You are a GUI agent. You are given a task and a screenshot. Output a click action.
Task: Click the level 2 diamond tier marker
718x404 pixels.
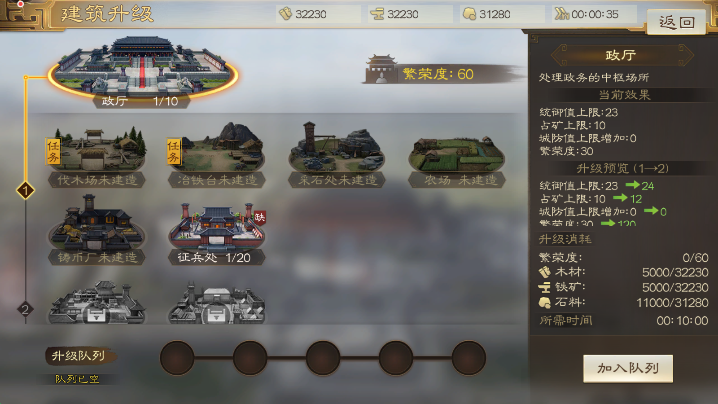[26, 310]
